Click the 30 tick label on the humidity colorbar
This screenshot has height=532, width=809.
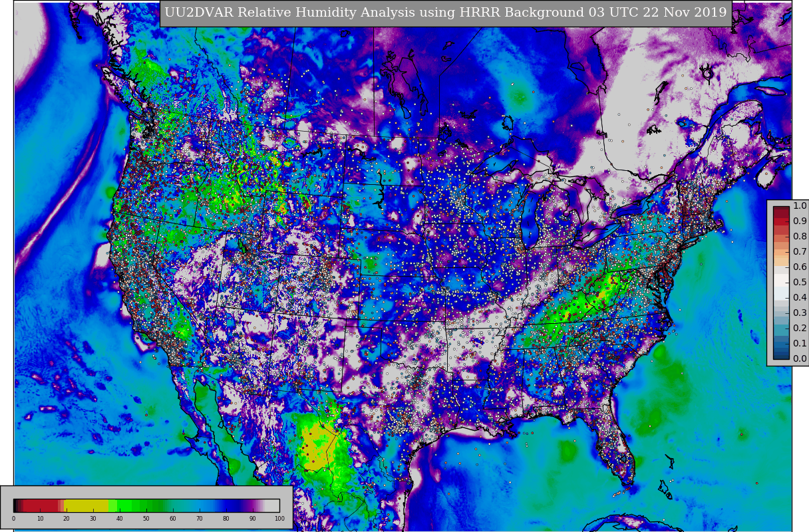click(x=93, y=519)
